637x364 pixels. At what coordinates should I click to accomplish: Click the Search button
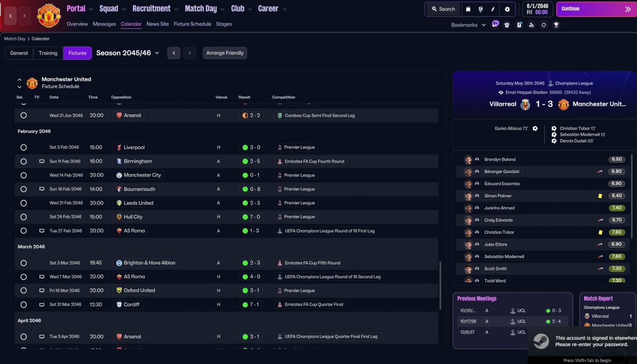click(442, 9)
